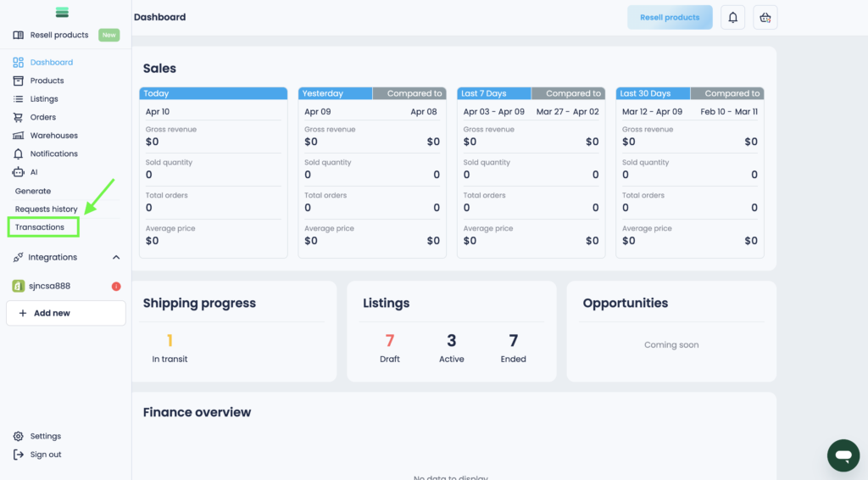
Task: Collapse the Integrations section chevron
Action: pyautogui.click(x=116, y=257)
